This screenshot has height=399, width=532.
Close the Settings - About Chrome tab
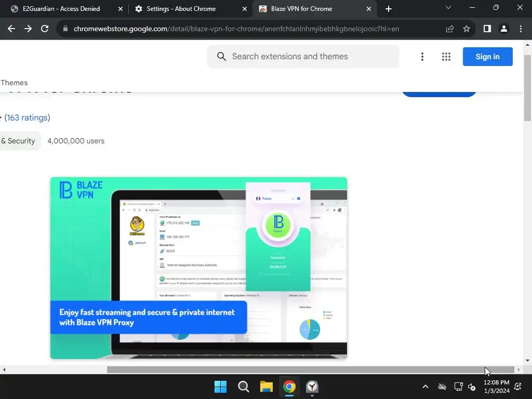pos(245,9)
